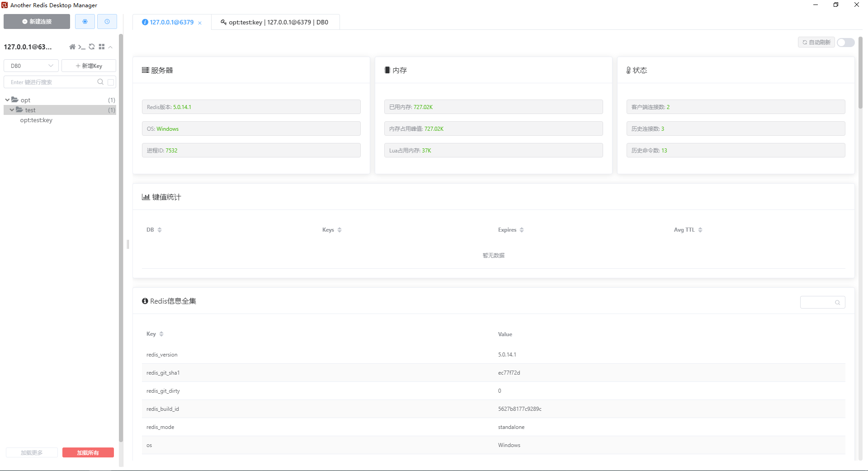Viewport: 868px width, 471px height.
Task: Click the redis_build_id row key
Action: pyautogui.click(x=163, y=409)
